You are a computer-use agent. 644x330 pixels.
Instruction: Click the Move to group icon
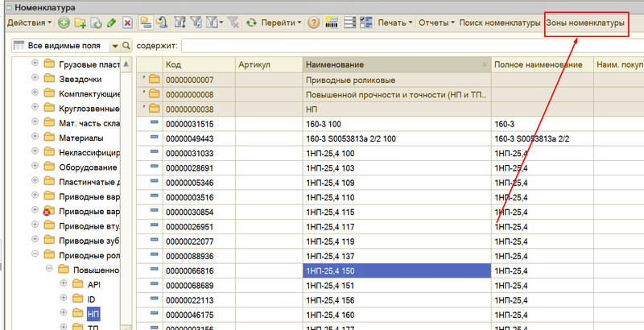162,23
